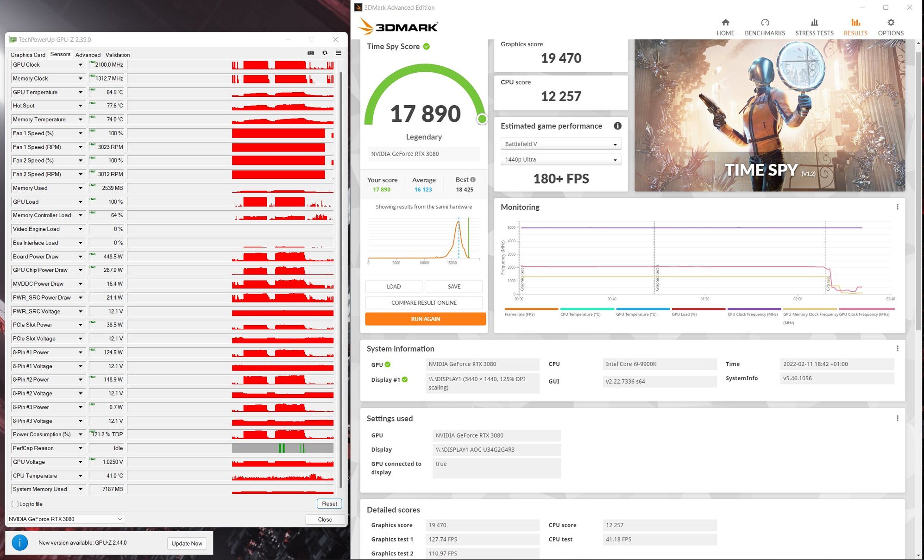The height and width of the screenshot is (560, 924).
Task: Expand the 1440p Ultra resolution dropdown
Action: tap(560, 159)
